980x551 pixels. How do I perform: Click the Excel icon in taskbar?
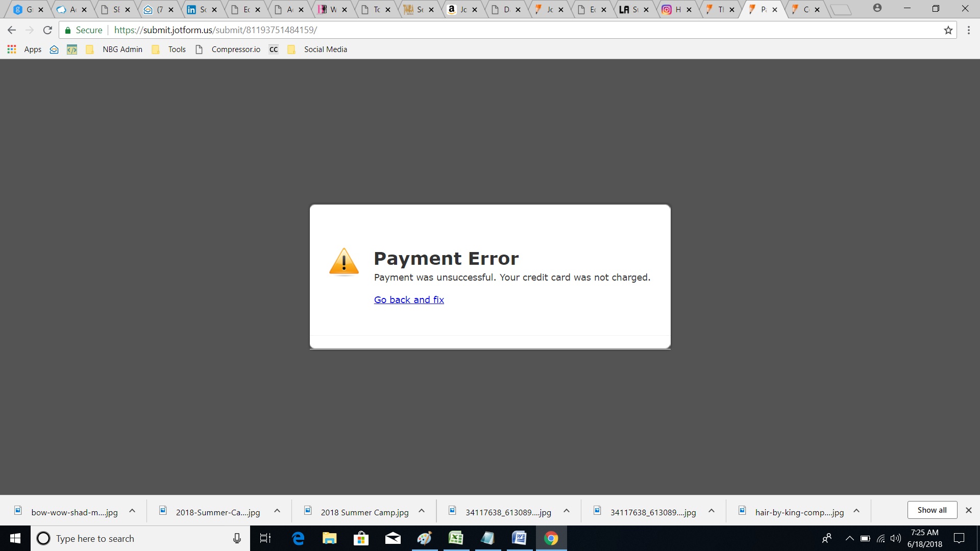pos(456,538)
